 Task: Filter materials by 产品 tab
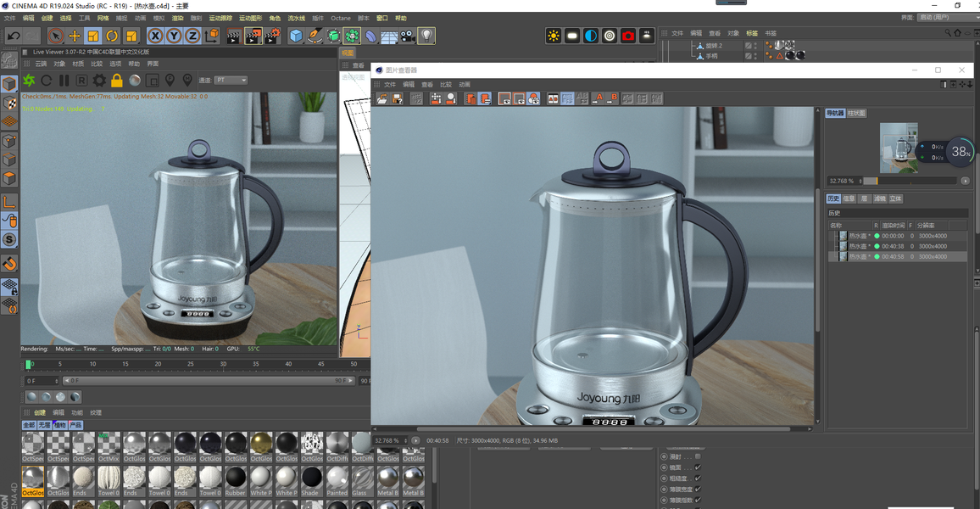(75, 424)
